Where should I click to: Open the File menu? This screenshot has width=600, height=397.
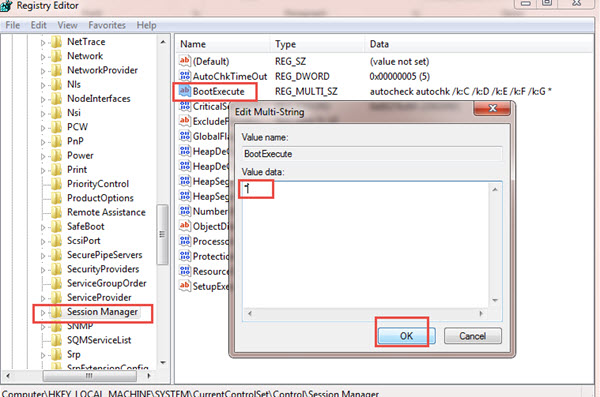13,25
